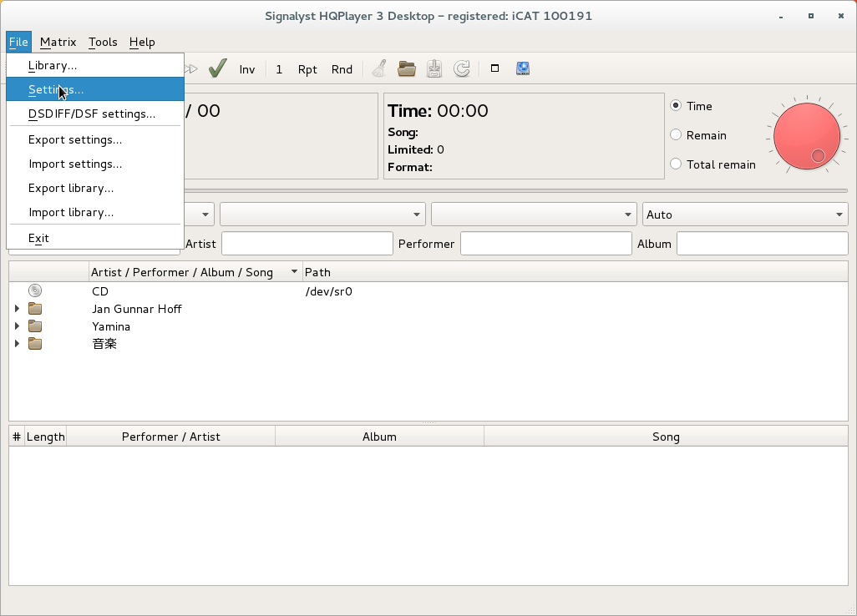Viewport: 857px width, 616px height.
Task: Toggle Rpt repeat mode
Action: click(307, 69)
